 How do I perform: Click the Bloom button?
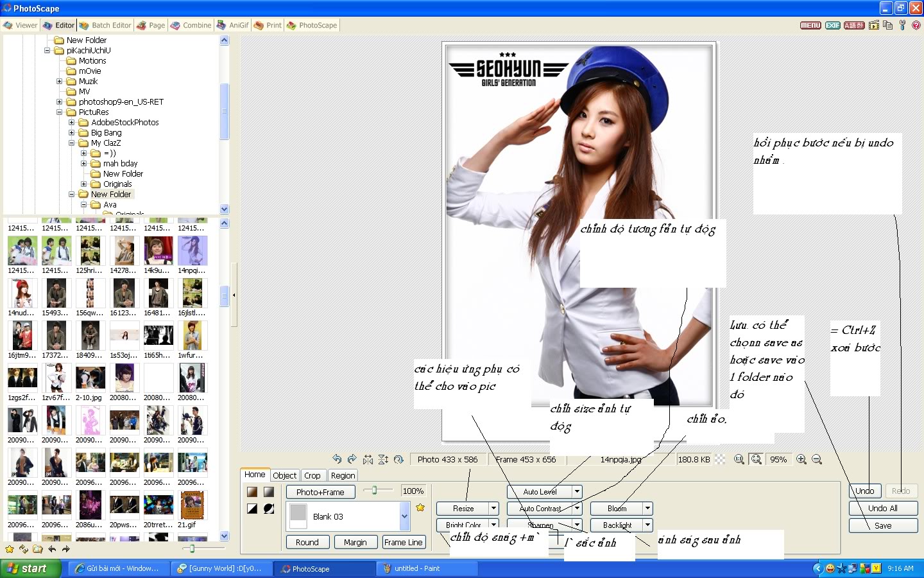(x=617, y=508)
